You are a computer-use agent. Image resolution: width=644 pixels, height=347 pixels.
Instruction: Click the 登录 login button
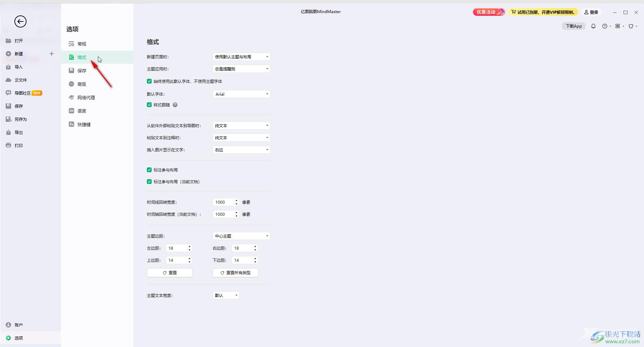(x=591, y=12)
